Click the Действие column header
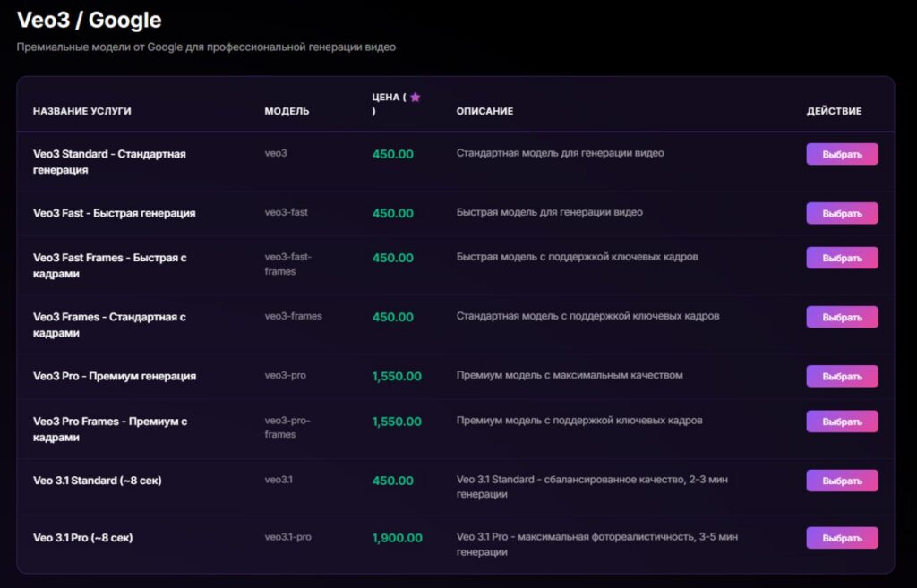 (834, 111)
